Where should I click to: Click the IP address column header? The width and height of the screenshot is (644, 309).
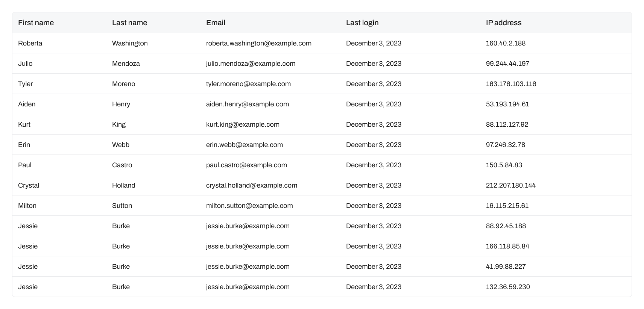click(503, 23)
